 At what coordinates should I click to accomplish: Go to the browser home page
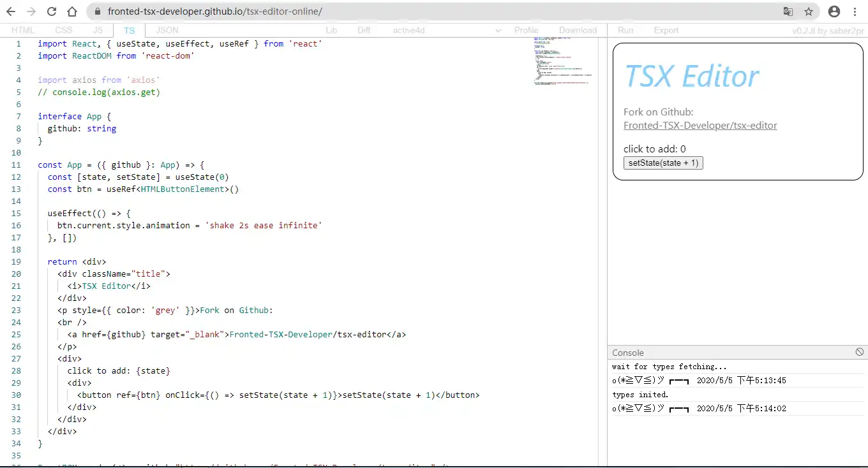pos(72,11)
